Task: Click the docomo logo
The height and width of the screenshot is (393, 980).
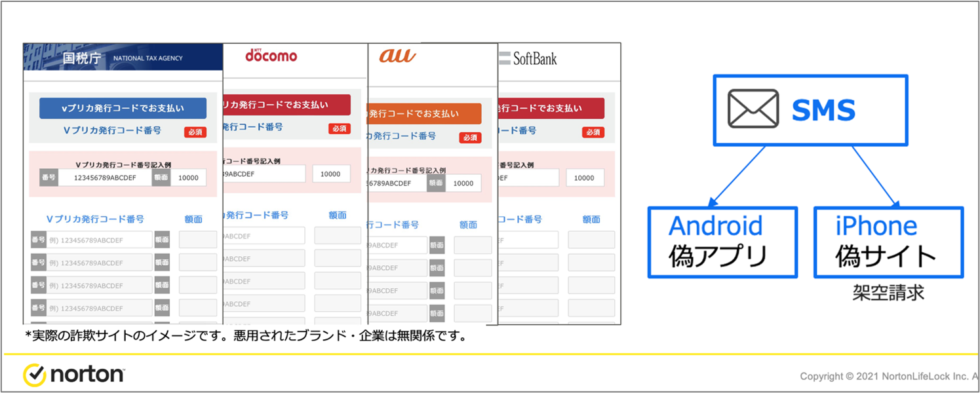Action: tap(271, 56)
